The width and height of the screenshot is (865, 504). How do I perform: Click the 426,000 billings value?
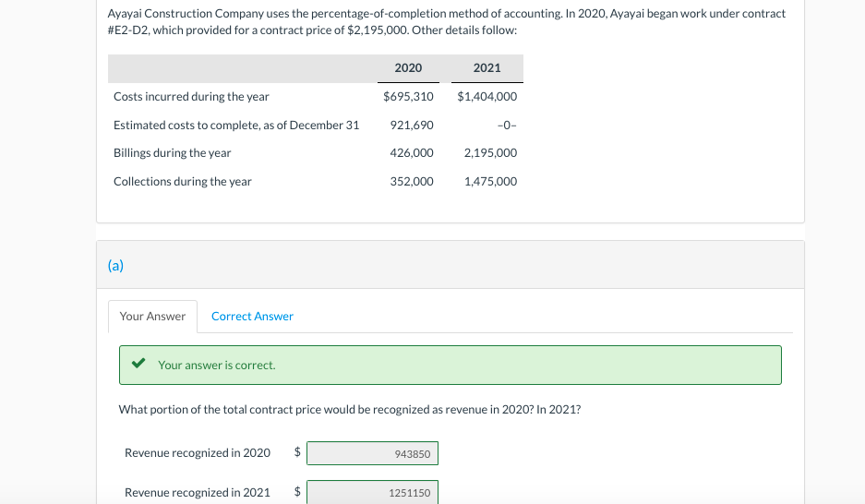tap(412, 153)
